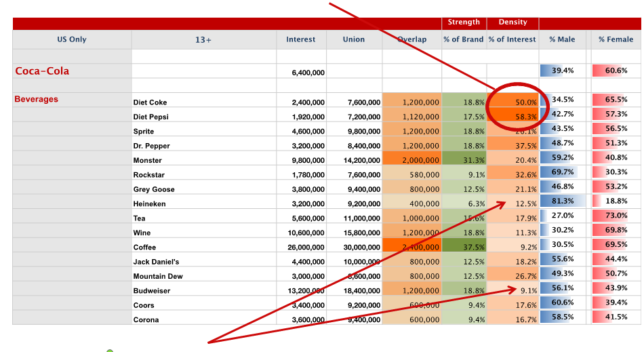The height and width of the screenshot is (352, 644).
Task: Select the Grey Goose row label
Action: 154,189
